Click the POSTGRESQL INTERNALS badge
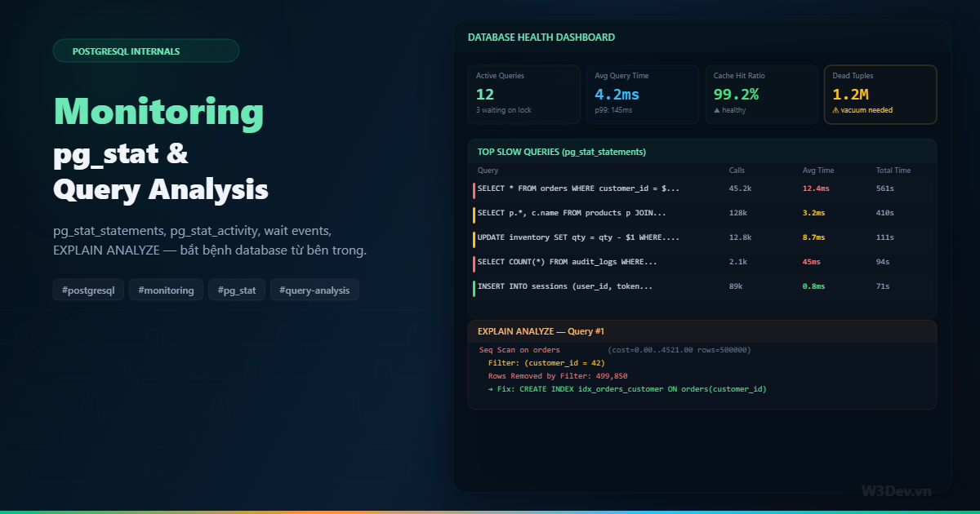980x514 pixels. click(x=146, y=51)
